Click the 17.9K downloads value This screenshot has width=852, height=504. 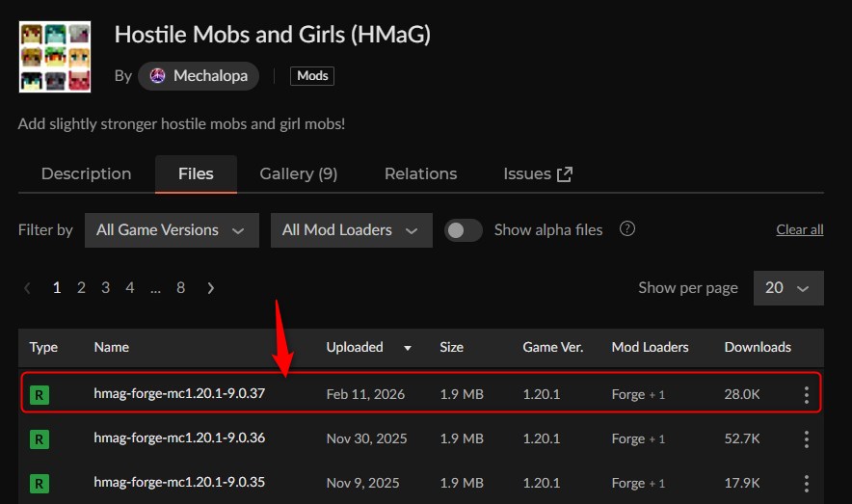pyautogui.click(x=742, y=484)
